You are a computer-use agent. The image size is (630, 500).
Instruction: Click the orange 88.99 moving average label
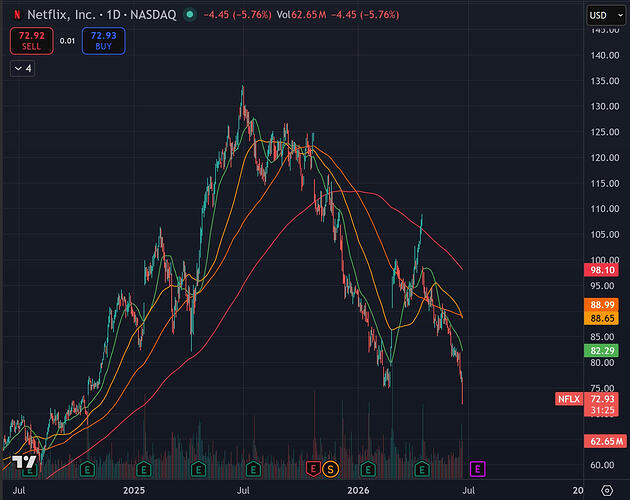point(601,305)
